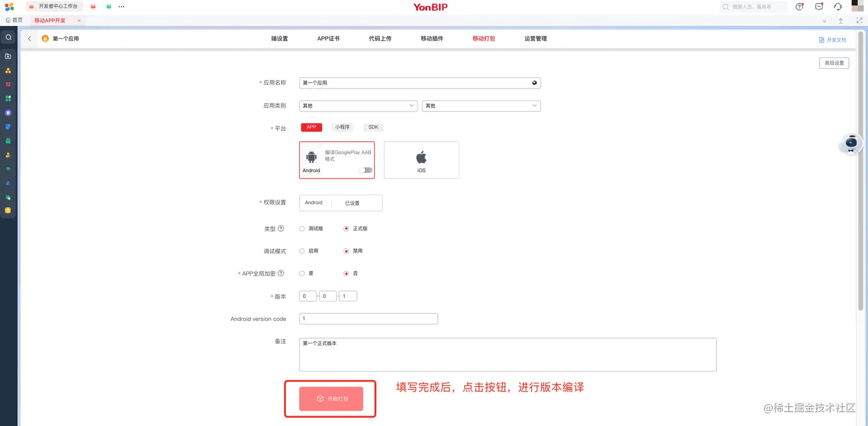Switch to the 移动插件 tab
The image size is (868, 426).
pos(432,38)
